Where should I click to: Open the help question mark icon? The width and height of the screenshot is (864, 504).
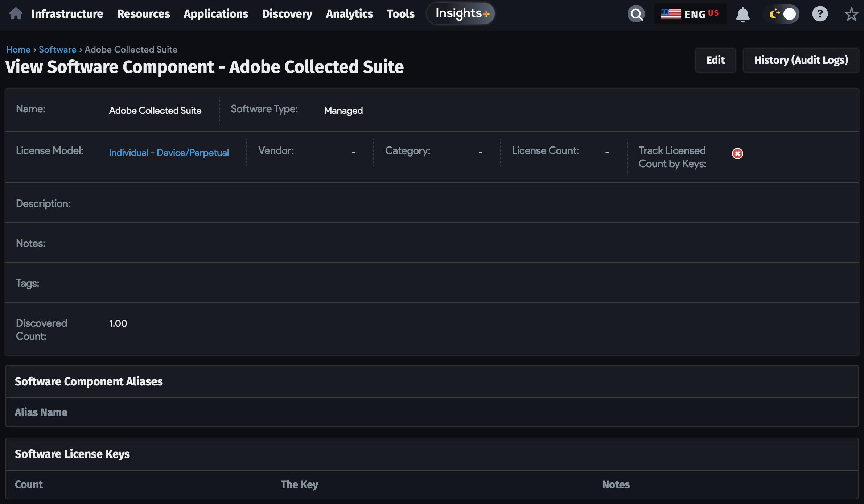(820, 14)
